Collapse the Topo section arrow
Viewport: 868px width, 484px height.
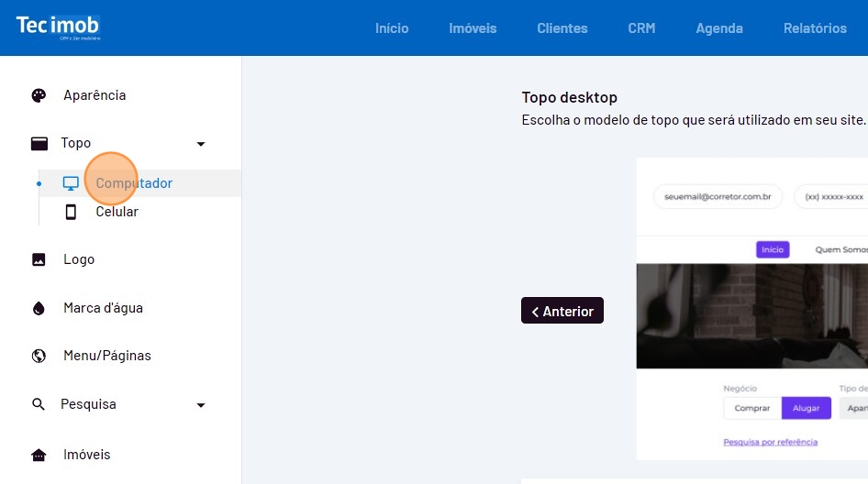[201, 144]
